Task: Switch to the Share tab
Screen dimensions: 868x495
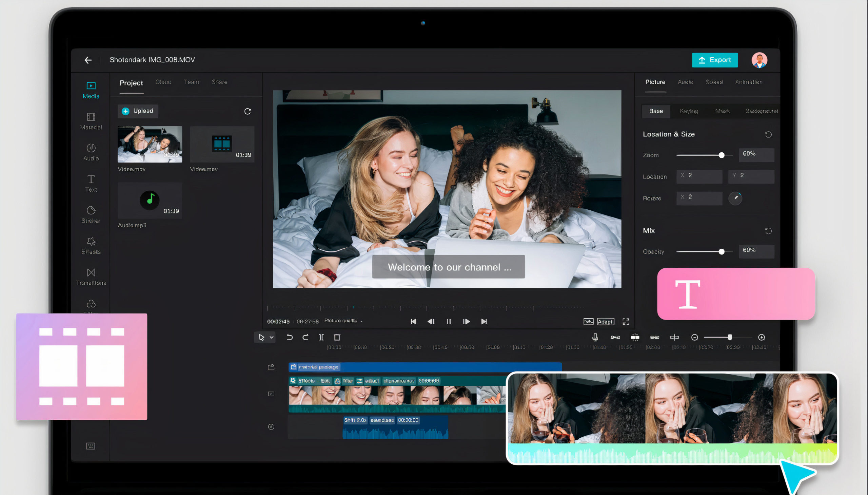Action: pos(219,82)
